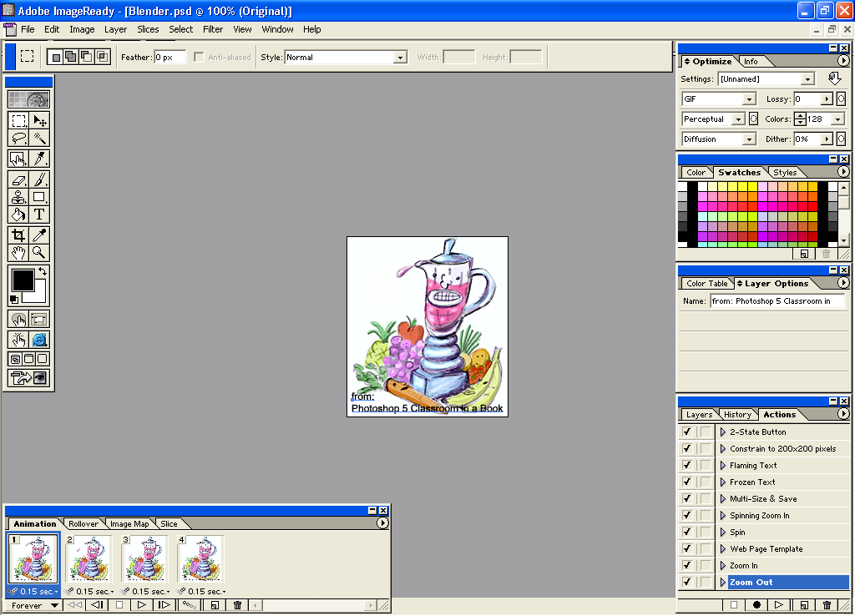Select the Magic Wand tool

(39, 138)
